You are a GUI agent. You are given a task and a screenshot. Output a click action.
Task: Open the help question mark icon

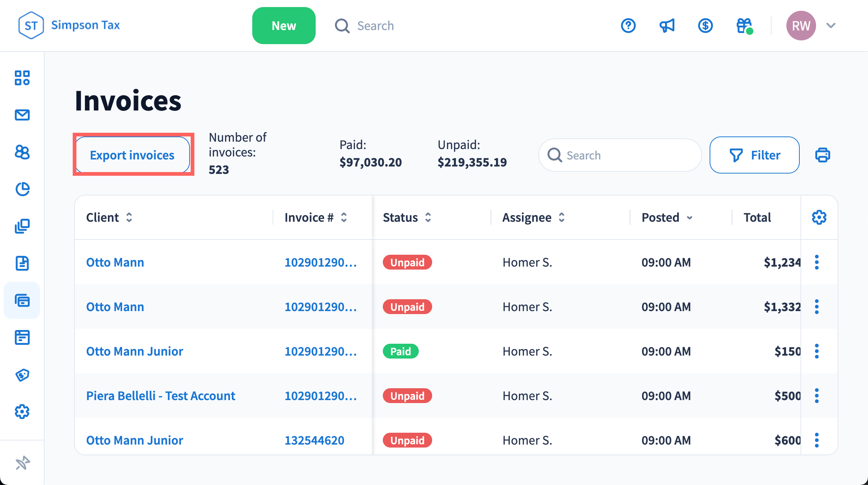(x=628, y=26)
